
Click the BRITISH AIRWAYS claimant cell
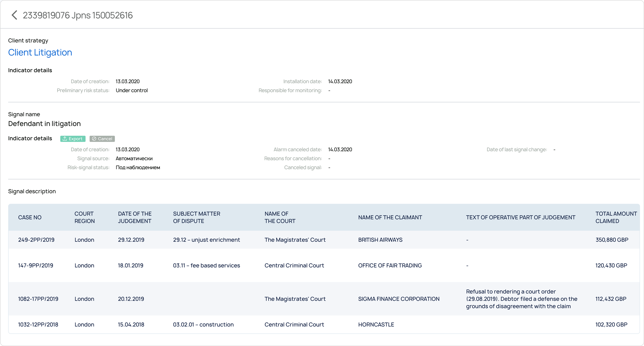click(380, 240)
